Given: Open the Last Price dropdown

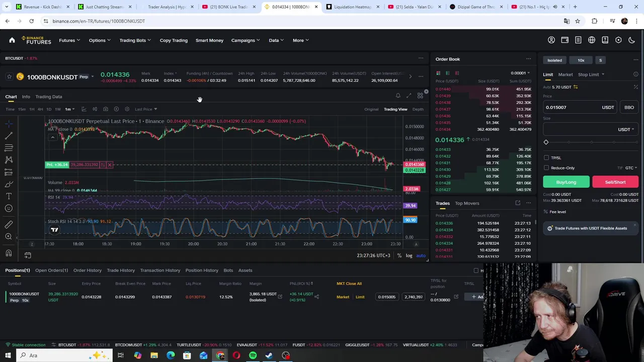Looking at the screenshot, I should point(146,109).
